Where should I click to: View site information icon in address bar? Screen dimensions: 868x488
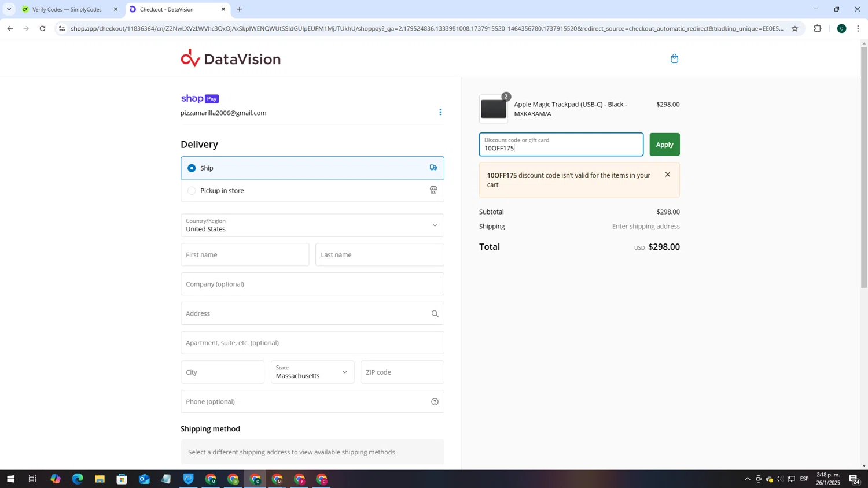pos(62,28)
